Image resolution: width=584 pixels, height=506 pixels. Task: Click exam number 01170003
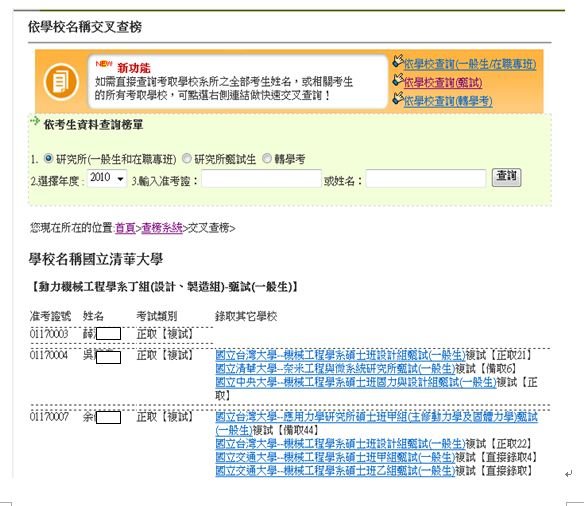pyautogui.click(x=49, y=334)
